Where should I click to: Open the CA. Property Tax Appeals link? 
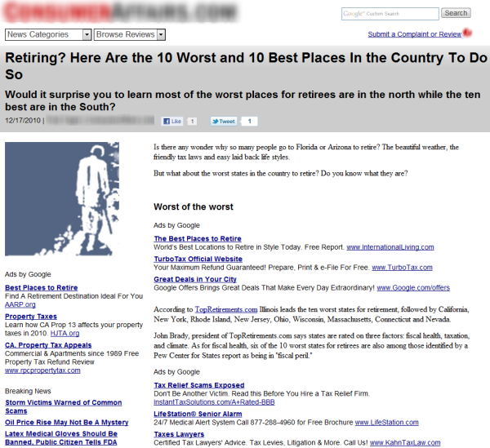48,345
